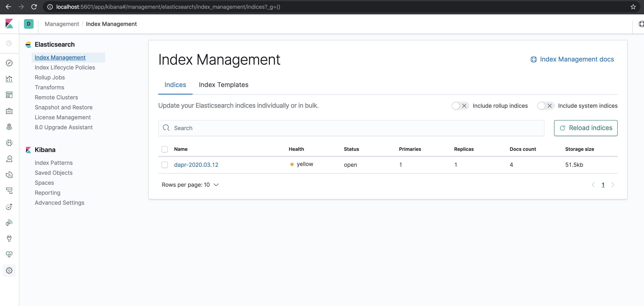Open Maps icon in left sidebar

(x=9, y=127)
